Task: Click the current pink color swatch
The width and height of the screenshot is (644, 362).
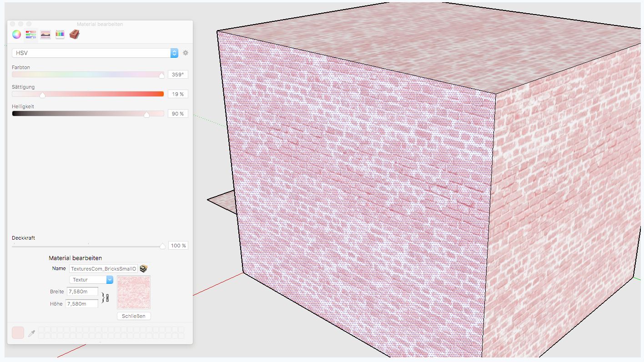Action: pyautogui.click(x=18, y=333)
